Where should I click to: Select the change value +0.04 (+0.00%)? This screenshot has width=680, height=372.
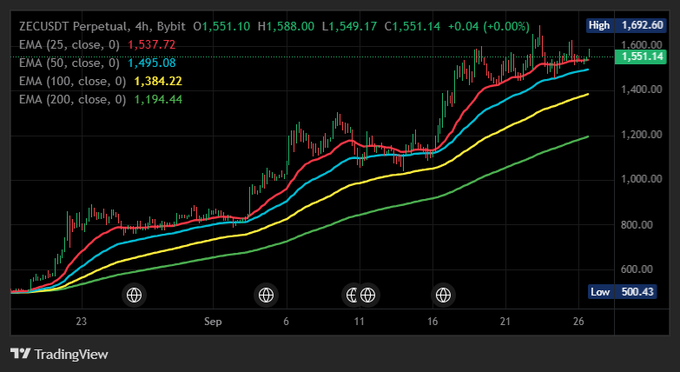point(489,26)
